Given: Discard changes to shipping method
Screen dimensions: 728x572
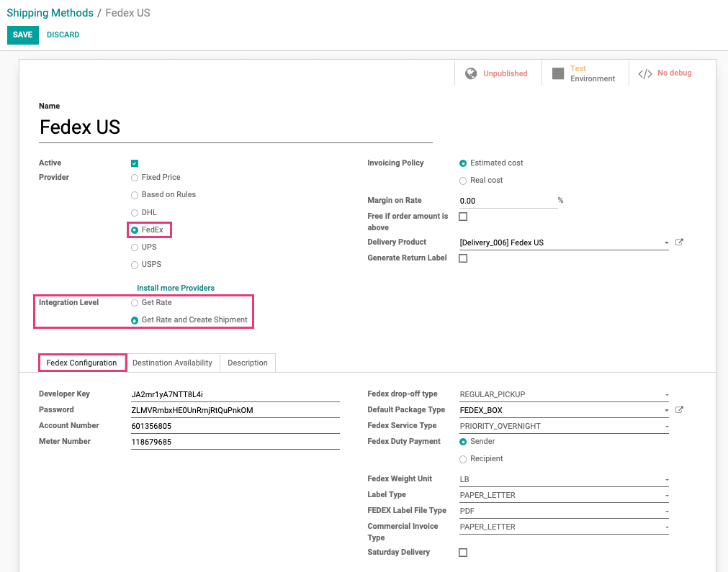Looking at the screenshot, I should 63,35.
